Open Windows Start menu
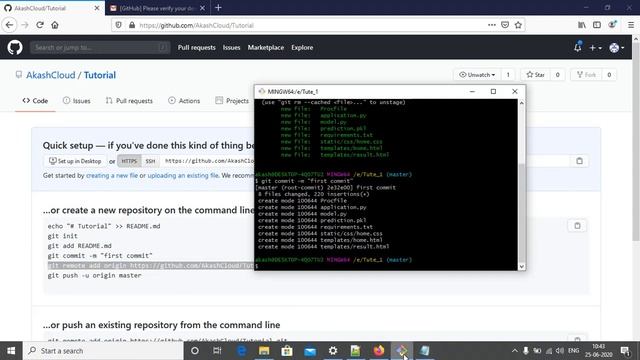Viewport: 640px width, 360px height. pyautogui.click(x=11, y=351)
